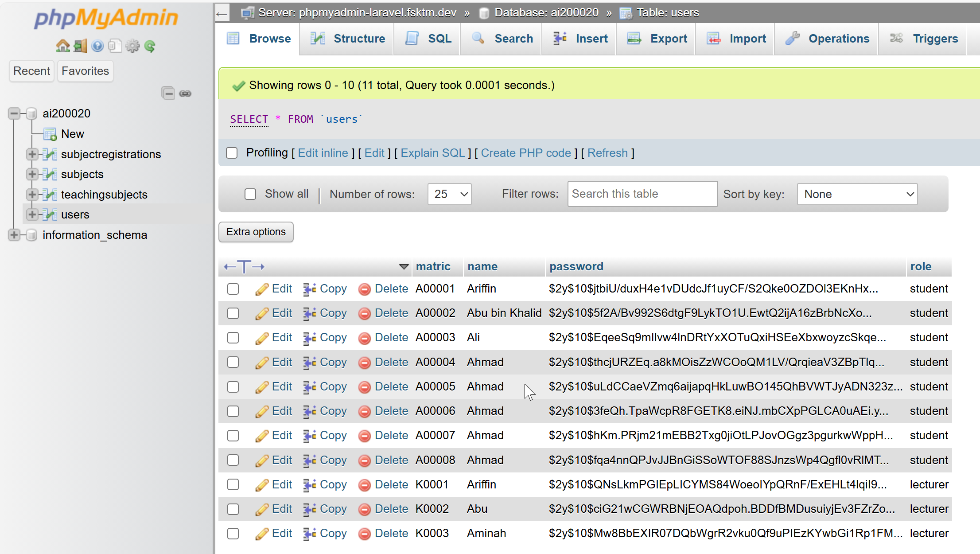Click the Explain SQL link
The width and height of the screenshot is (980, 554).
(432, 153)
